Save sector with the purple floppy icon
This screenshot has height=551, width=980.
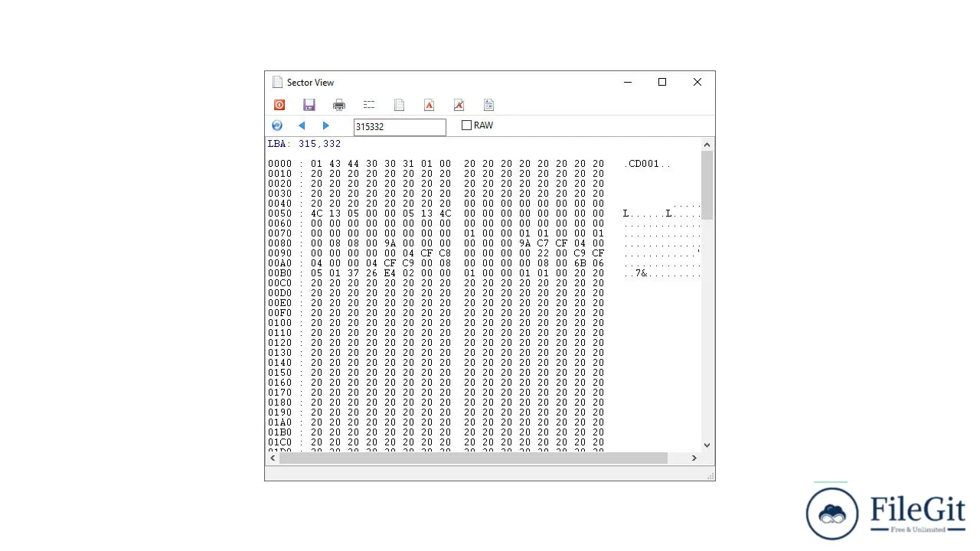tap(309, 105)
